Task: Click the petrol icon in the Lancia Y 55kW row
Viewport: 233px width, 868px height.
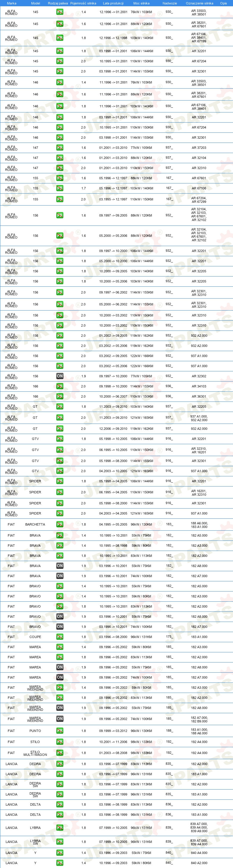Action: (x=60, y=853)
